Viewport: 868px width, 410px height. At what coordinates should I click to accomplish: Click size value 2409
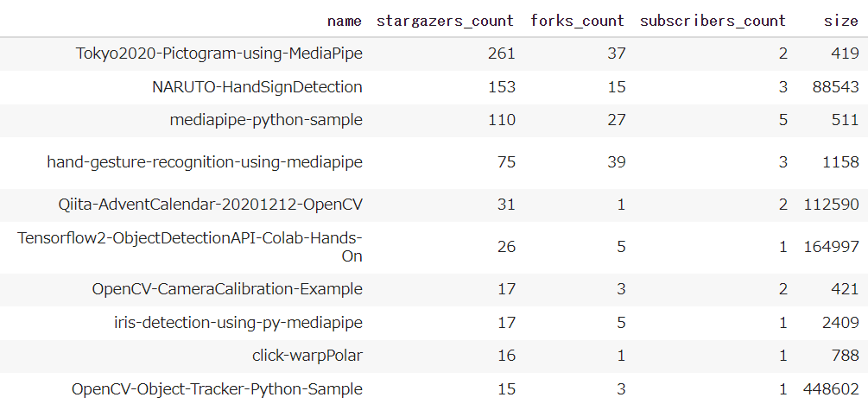click(840, 322)
